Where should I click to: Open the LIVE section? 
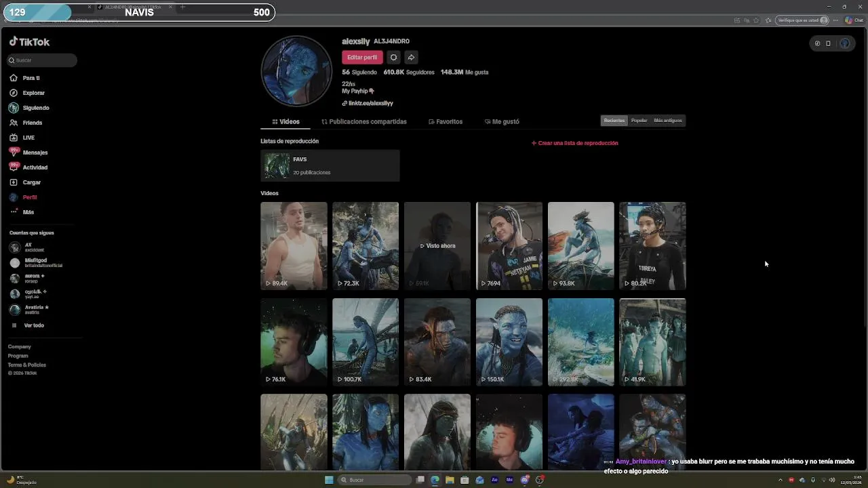28,138
